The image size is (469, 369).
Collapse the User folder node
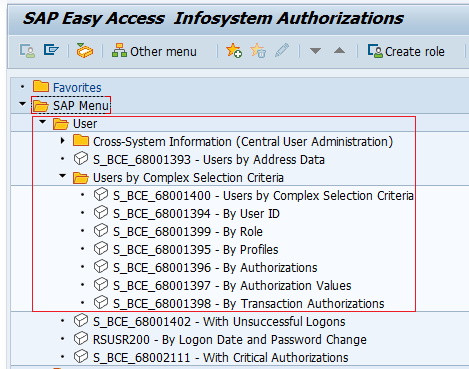(42, 122)
